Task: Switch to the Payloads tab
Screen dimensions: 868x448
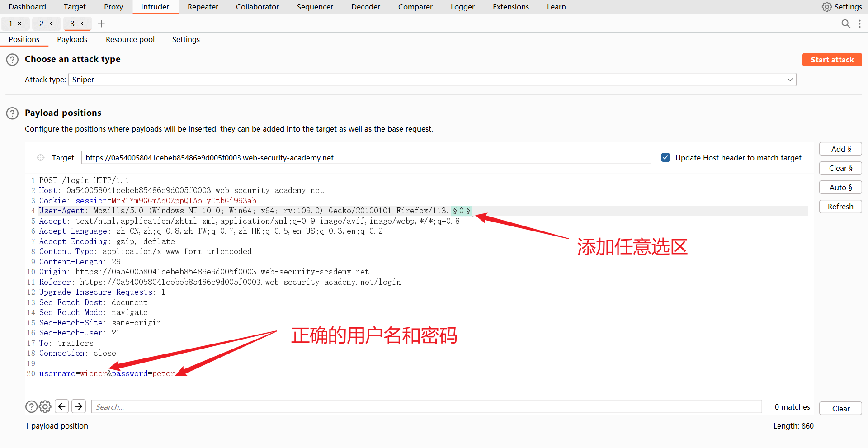Action: 72,39
